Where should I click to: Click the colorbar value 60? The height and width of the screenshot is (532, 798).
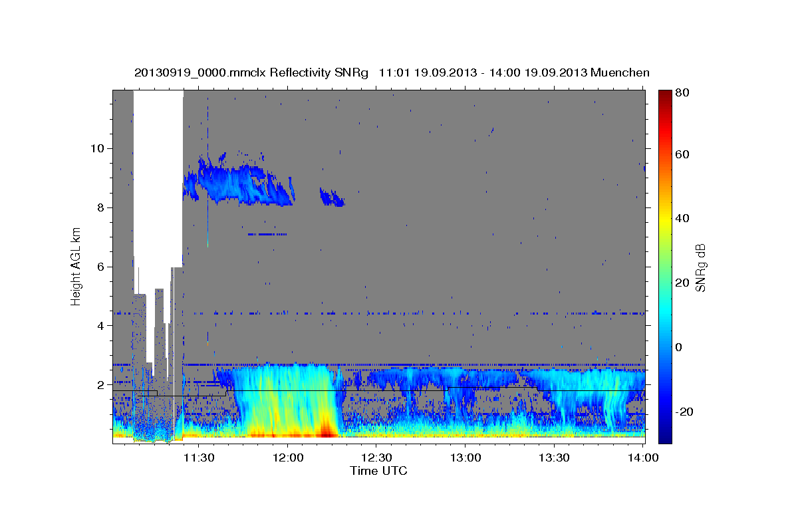coord(682,154)
